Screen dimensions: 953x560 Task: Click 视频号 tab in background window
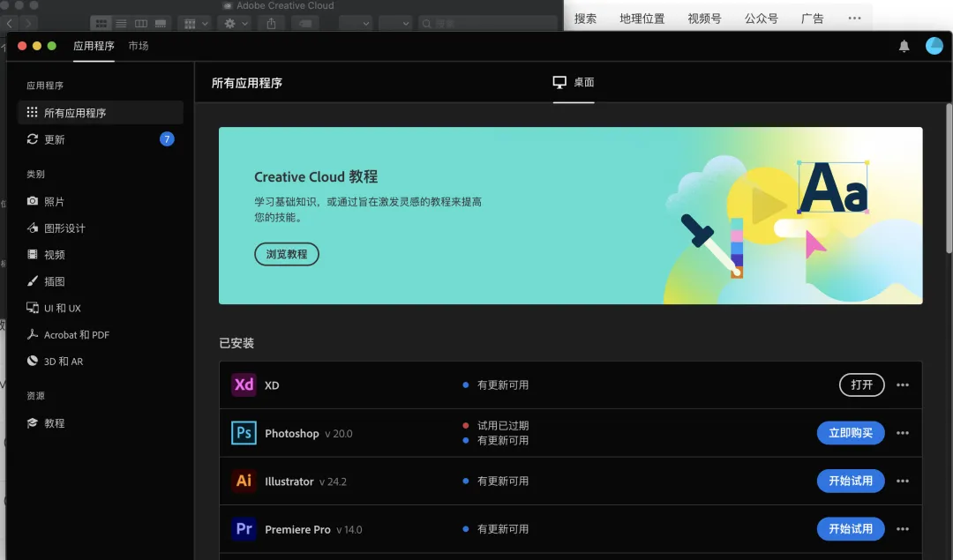point(704,19)
